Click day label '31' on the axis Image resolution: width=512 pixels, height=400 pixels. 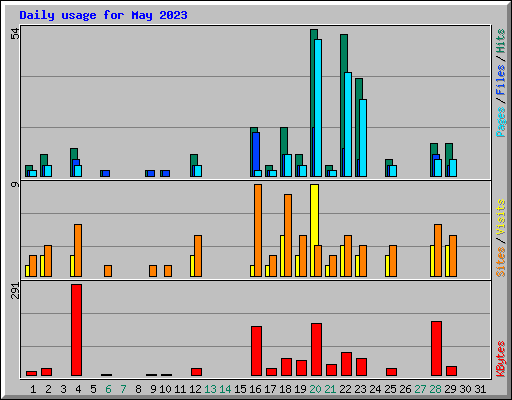point(480,389)
